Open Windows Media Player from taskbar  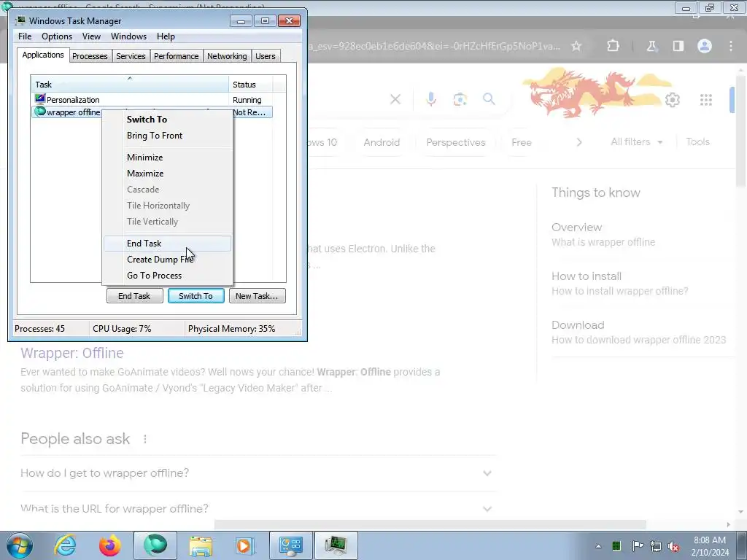(245, 545)
